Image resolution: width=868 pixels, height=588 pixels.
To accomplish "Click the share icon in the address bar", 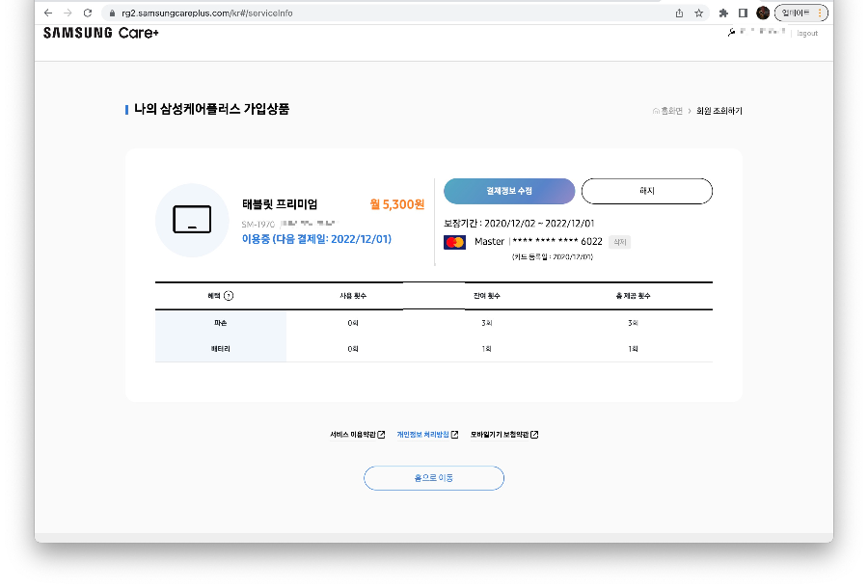I will click(679, 13).
